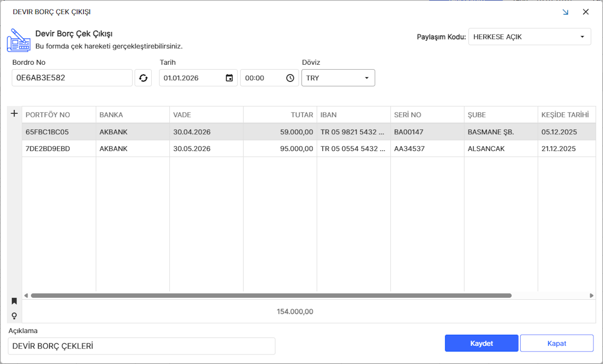
Task: Click the bookmark icon left of grid
Action: click(x=14, y=301)
